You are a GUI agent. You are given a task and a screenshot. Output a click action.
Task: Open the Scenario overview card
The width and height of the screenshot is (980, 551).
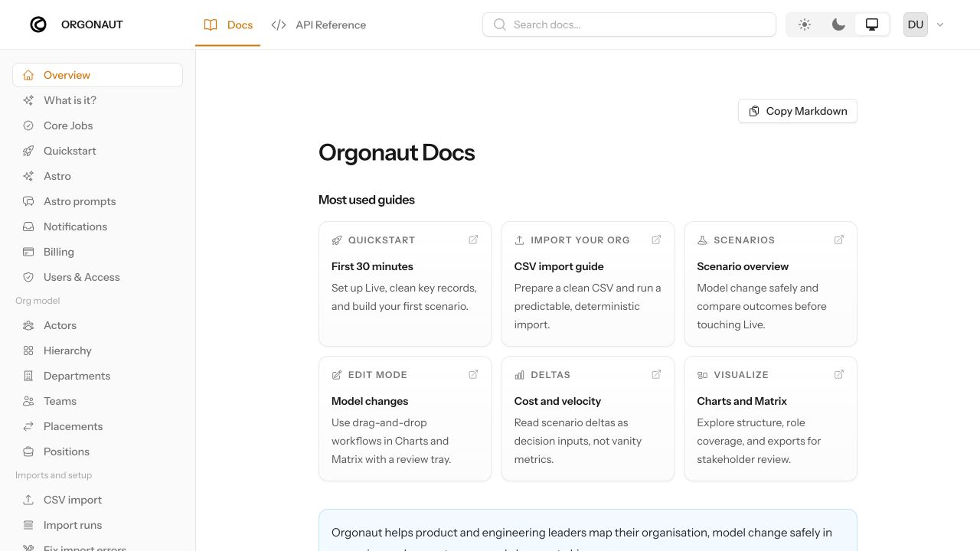click(771, 284)
